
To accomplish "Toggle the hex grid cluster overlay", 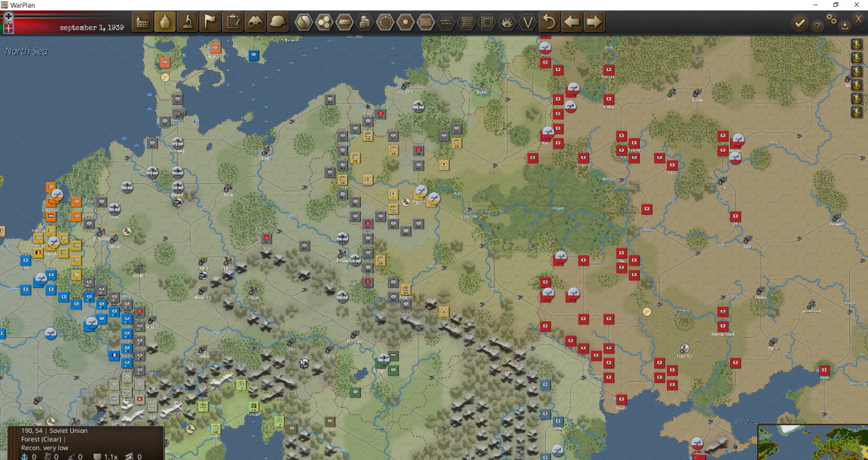I will (324, 22).
